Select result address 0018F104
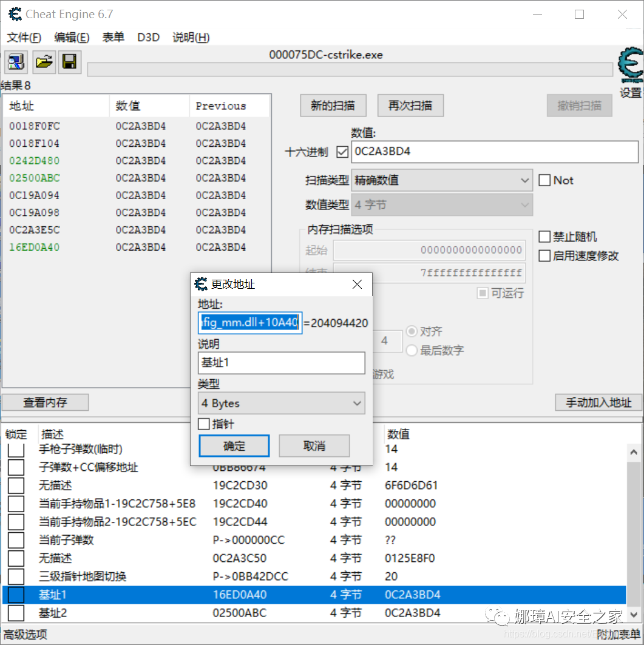644x645 pixels. [34, 144]
